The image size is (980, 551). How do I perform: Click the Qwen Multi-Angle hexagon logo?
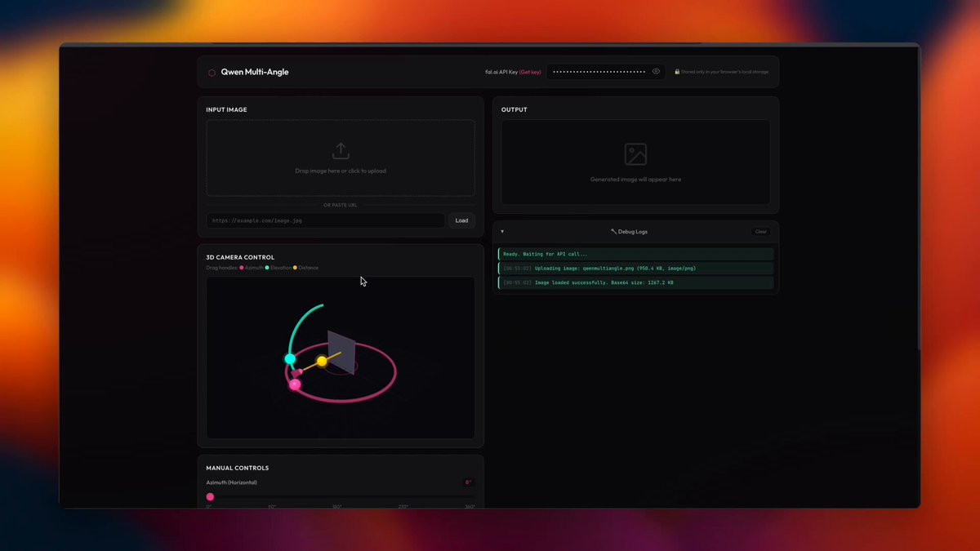coord(212,73)
